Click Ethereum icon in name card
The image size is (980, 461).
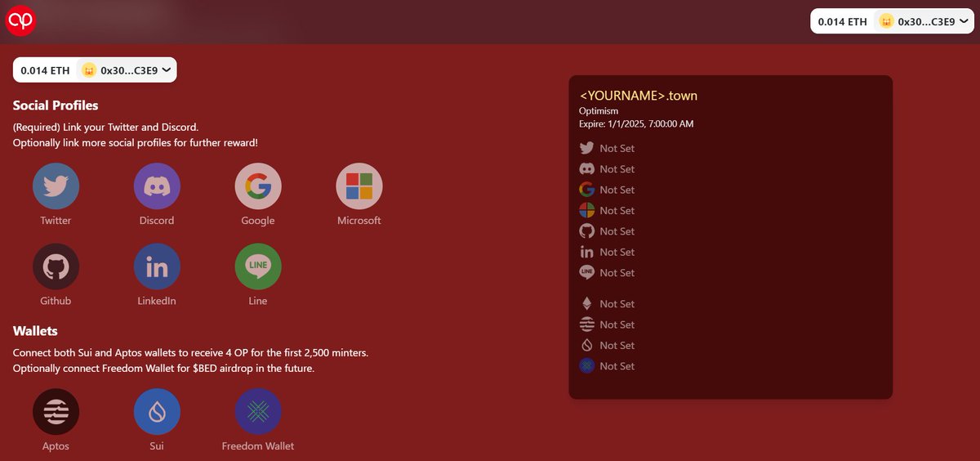(x=586, y=304)
